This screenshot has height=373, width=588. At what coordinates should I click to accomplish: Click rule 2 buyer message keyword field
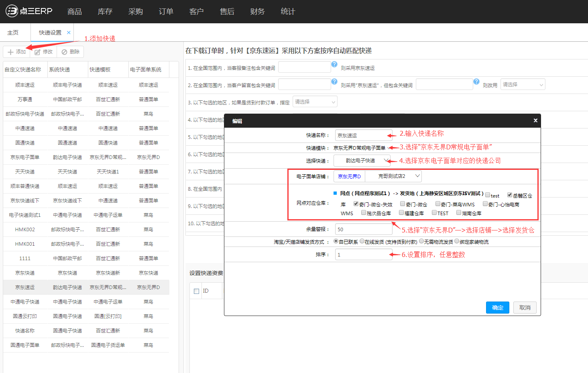tap(305, 84)
